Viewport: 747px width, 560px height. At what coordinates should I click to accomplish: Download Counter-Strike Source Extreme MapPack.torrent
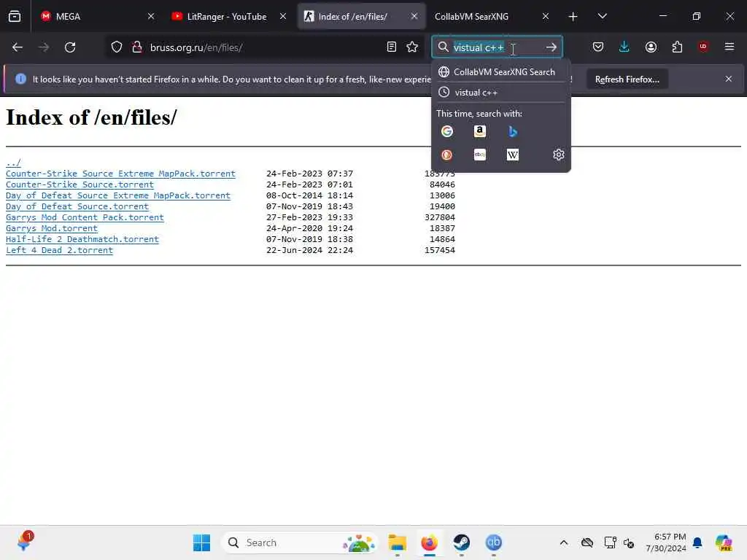click(120, 174)
